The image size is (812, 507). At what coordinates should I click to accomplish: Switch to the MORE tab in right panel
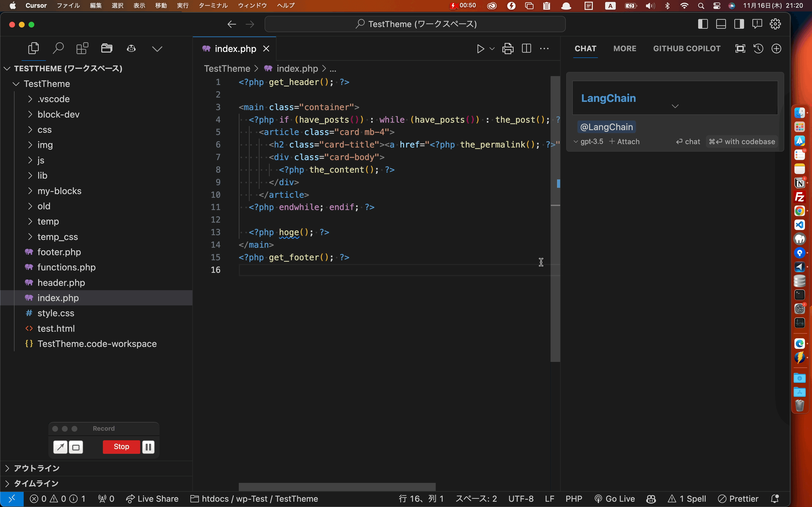click(624, 49)
